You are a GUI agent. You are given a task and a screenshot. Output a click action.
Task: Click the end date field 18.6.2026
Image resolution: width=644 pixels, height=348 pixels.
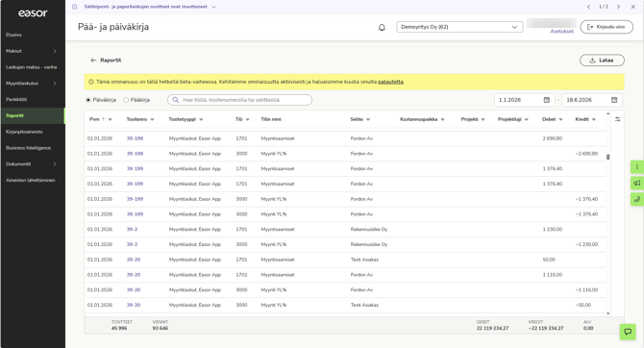coord(592,100)
